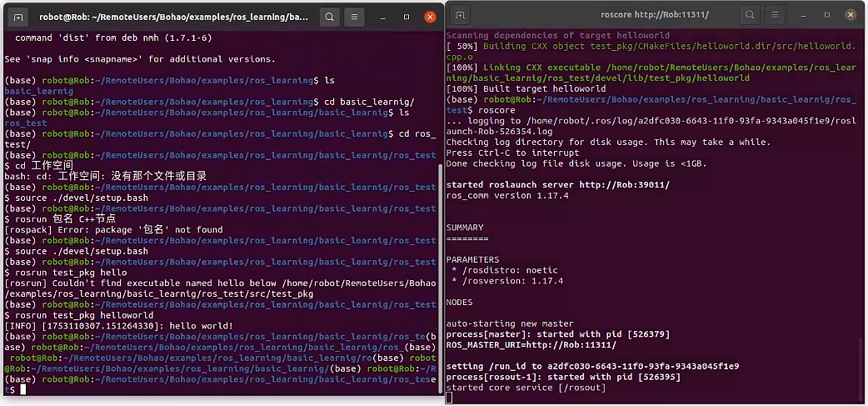The width and height of the screenshot is (868, 406).
Task: Click cursor block at roscore terminal bottom
Action: pos(449,398)
